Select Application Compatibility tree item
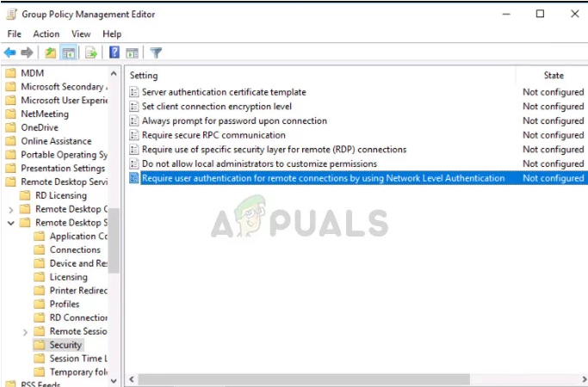Screen dimensions: 588x387 click(78, 236)
